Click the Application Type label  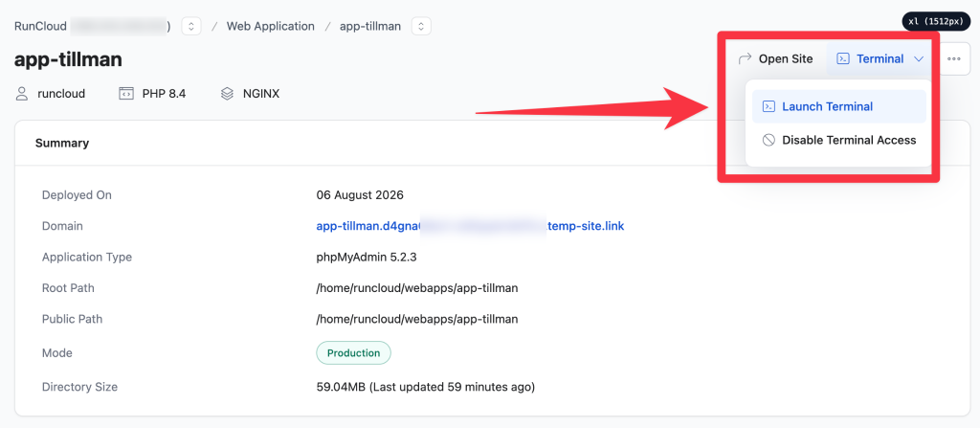click(x=87, y=257)
